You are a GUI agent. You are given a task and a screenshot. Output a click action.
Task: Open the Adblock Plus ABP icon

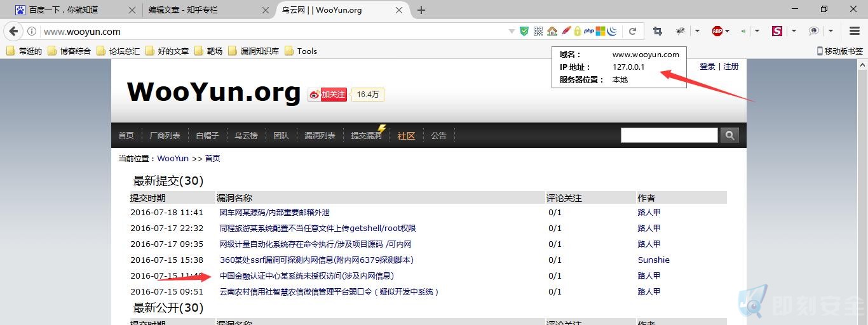click(717, 31)
